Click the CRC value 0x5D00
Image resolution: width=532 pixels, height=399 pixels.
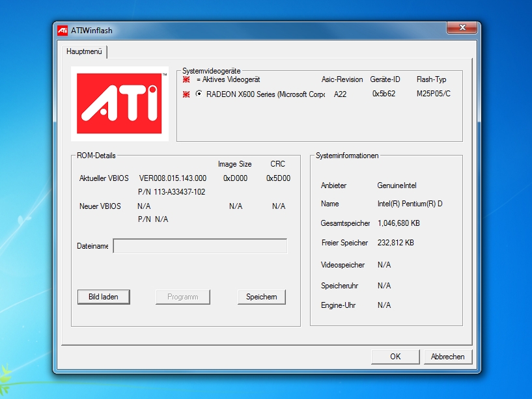point(278,178)
